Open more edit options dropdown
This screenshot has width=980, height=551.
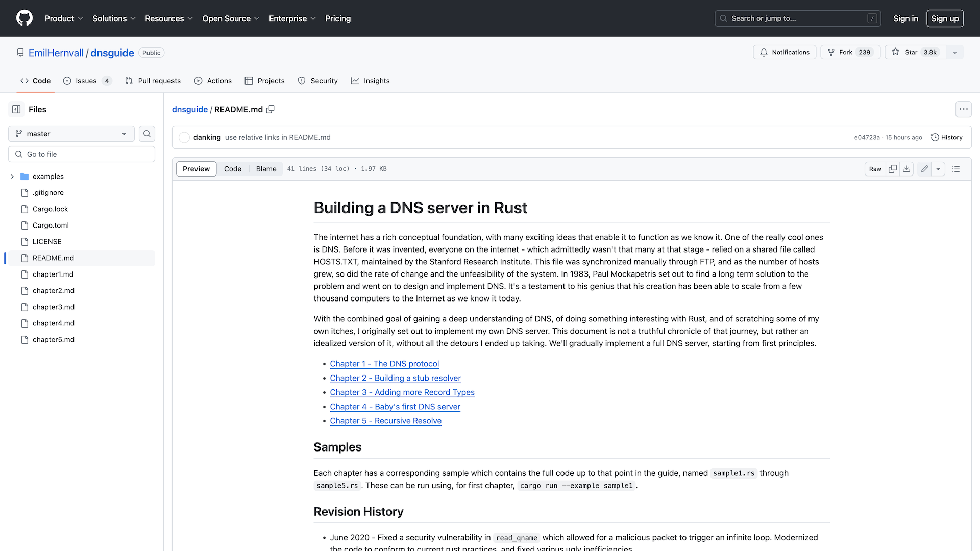[x=938, y=169]
